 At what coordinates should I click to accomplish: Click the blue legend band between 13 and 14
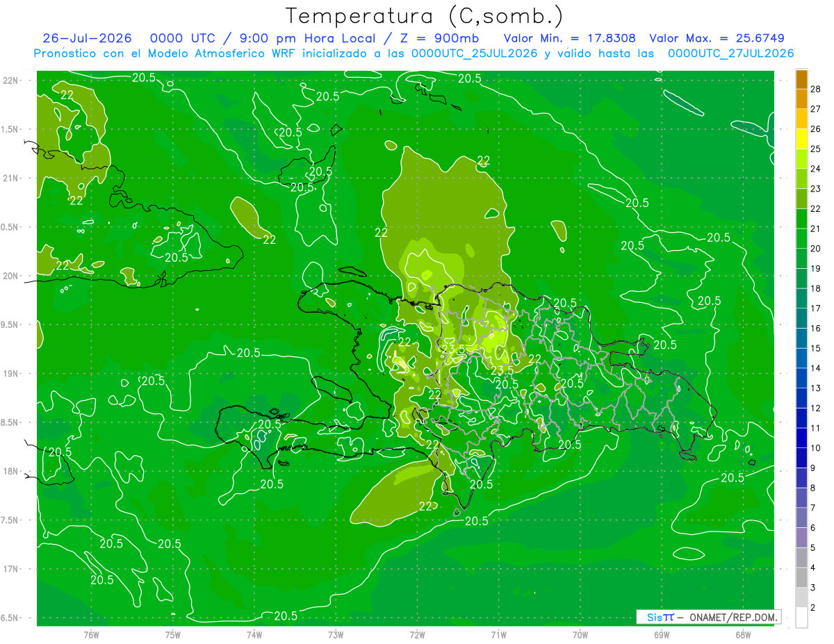pos(801,378)
